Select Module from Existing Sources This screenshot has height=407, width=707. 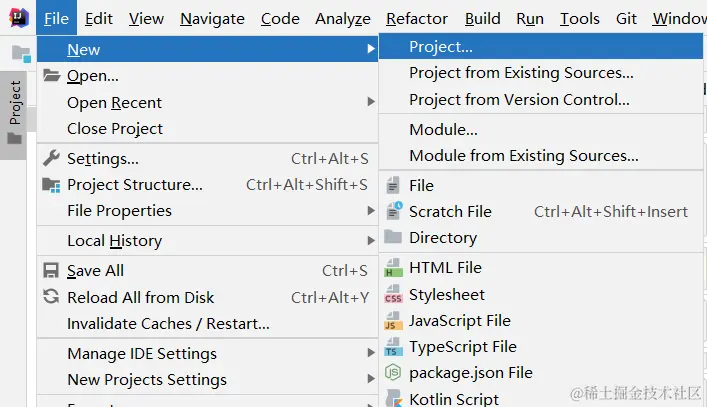pos(523,155)
